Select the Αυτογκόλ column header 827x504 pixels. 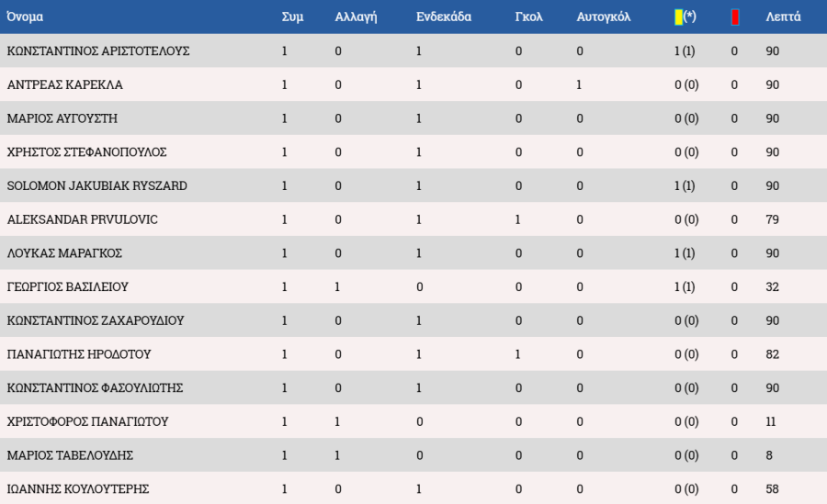[x=604, y=17]
